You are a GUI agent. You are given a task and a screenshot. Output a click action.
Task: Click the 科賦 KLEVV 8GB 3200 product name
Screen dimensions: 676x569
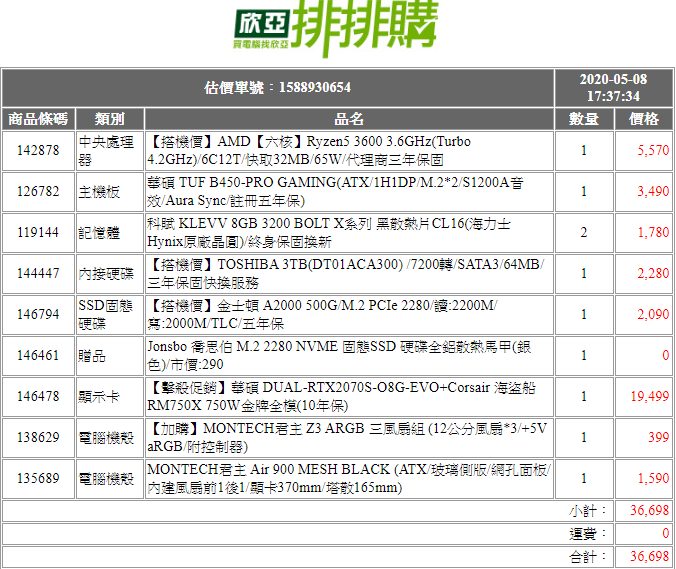tap(329, 233)
